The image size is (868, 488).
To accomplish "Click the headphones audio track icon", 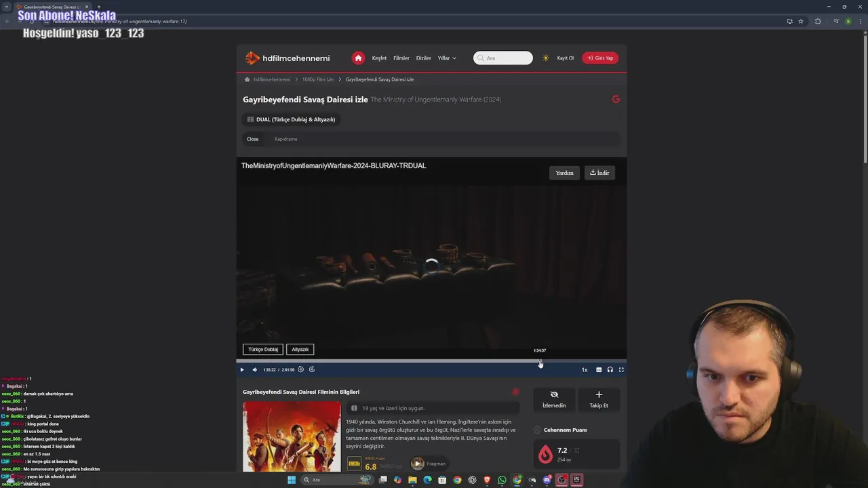I will (610, 369).
